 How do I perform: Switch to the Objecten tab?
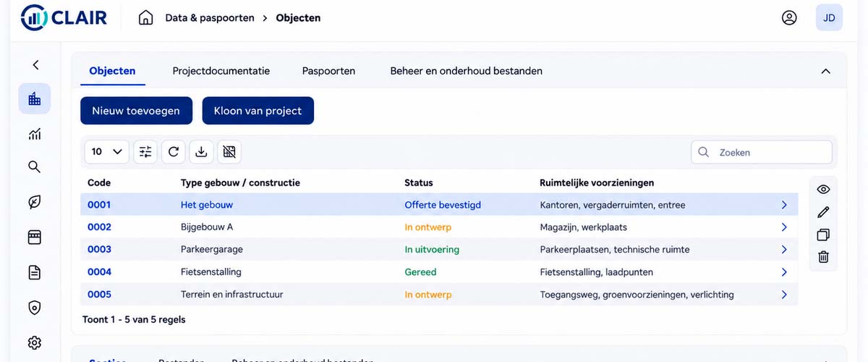click(x=112, y=71)
